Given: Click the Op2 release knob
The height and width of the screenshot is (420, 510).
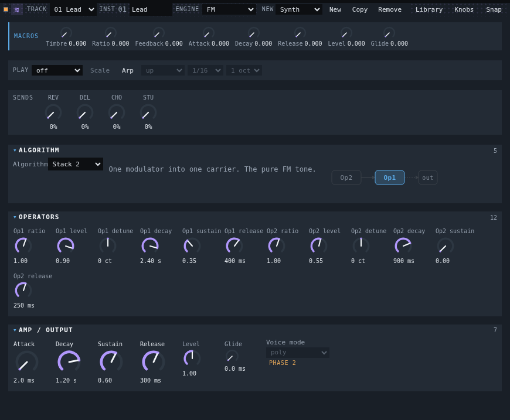Looking at the screenshot, I should [x=23, y=290].
